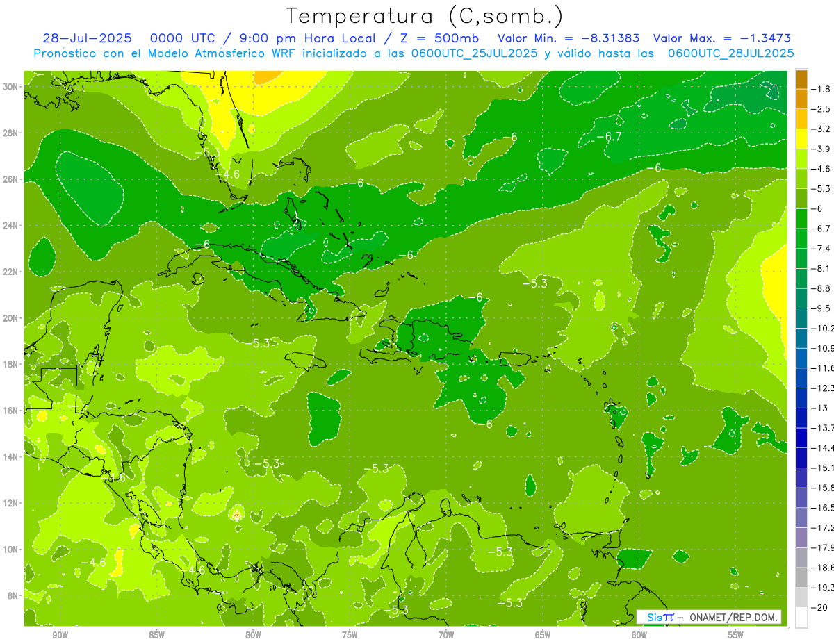Click the 'Valor Min. = -8.31383' value
The height and width of the screenshot is (644, 834).
pos(569,38)
